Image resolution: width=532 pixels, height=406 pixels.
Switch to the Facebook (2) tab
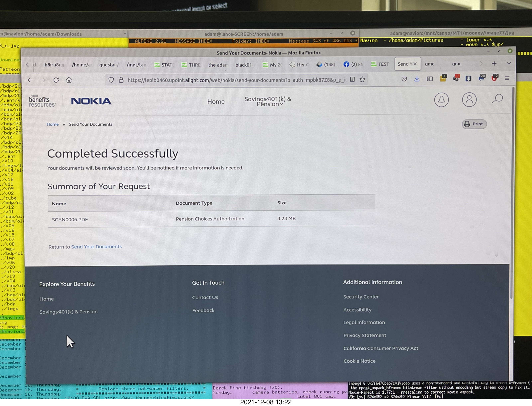(353, 64)
